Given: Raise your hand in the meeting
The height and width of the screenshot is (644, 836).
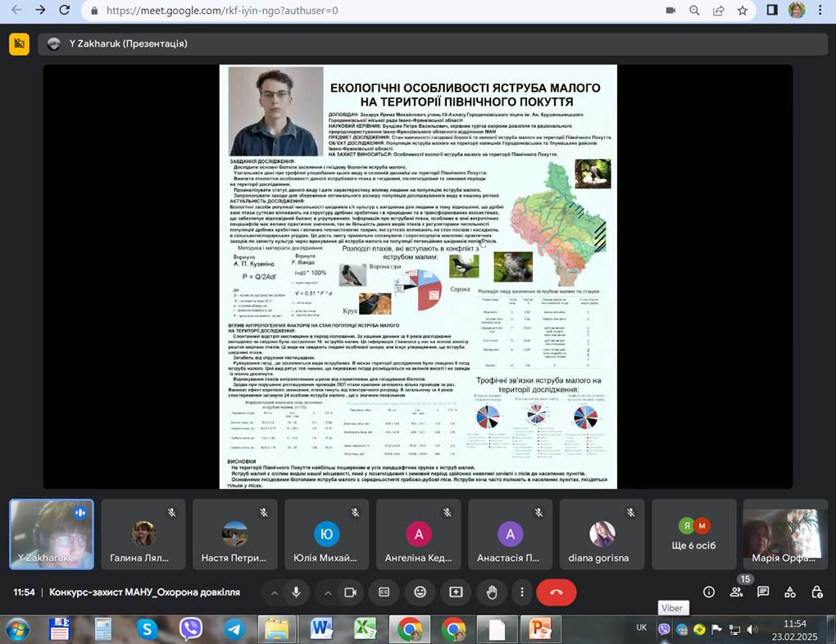Looking at the screenshot, I should click(491, 592).
